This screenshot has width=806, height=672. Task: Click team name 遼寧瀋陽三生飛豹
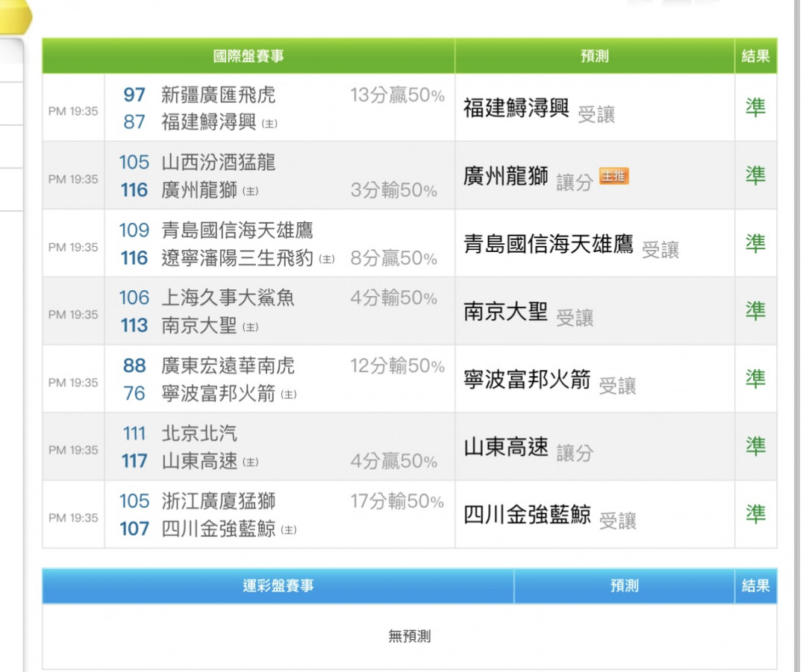pyautogui.click(x=237, y=258)
